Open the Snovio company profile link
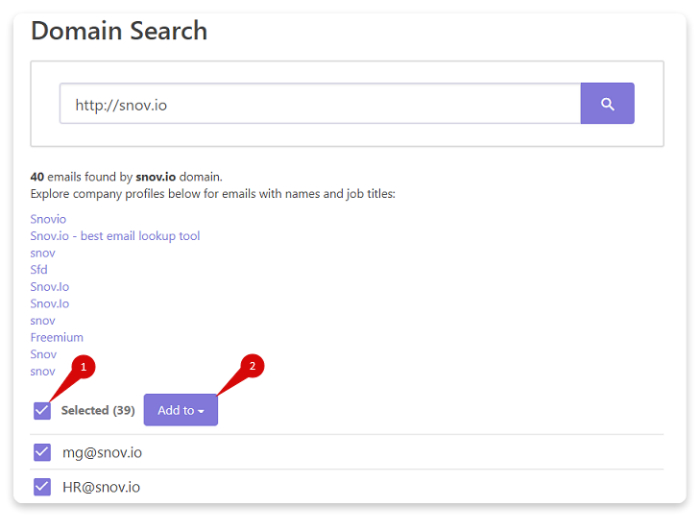This screenshot has width=700, height=516. 48,219
